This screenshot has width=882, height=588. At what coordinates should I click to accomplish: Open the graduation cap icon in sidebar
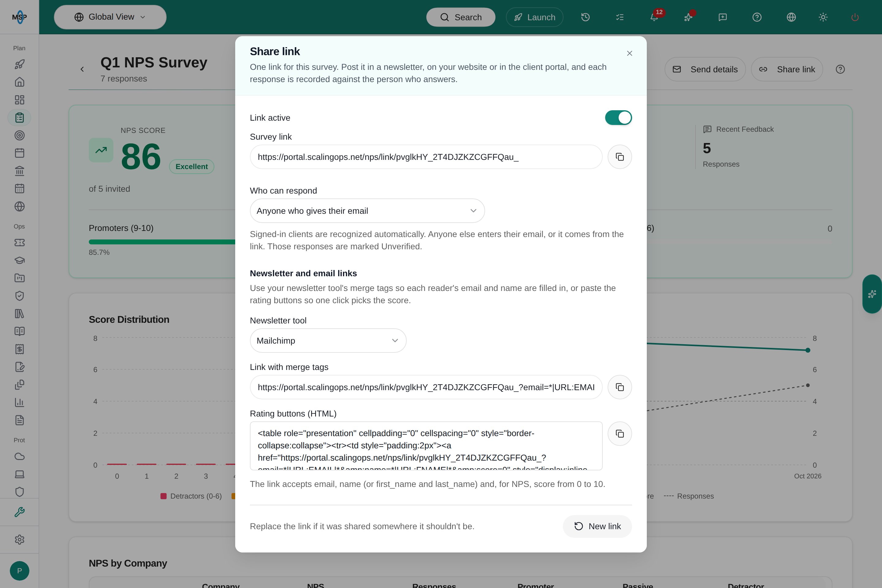click(20, 260)
